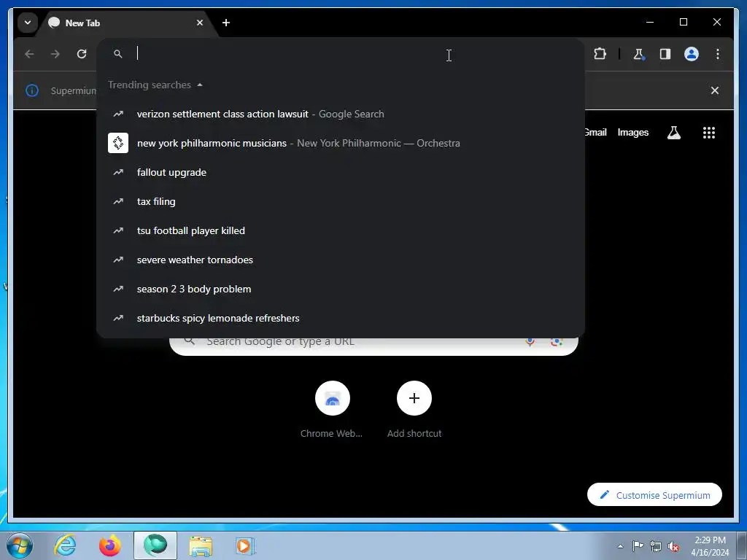The image size is (747, 560).
Task: Open a new tab with the plus button
Action: [x=226, y=23]
